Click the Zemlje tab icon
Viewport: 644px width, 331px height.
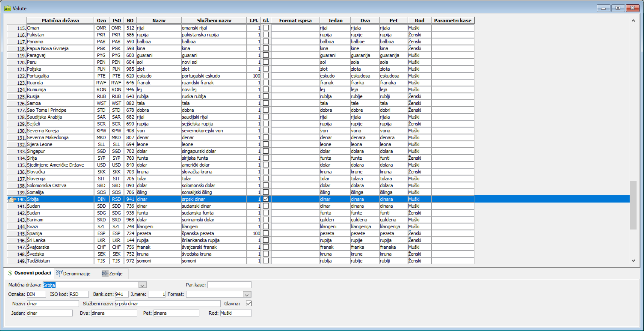click(x=105, y=273)
